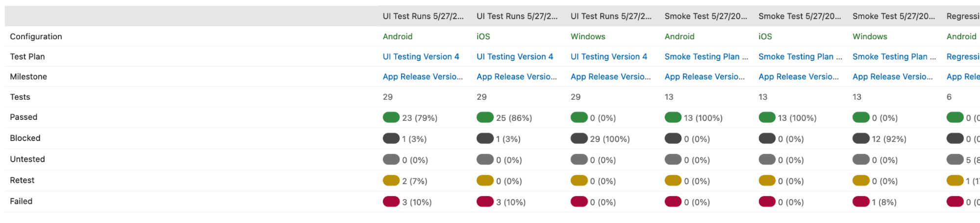This screenshot has height=223, width=980.
Task: Click the Smoke Test header above the iOS column
Action: (x=799, y=16)
